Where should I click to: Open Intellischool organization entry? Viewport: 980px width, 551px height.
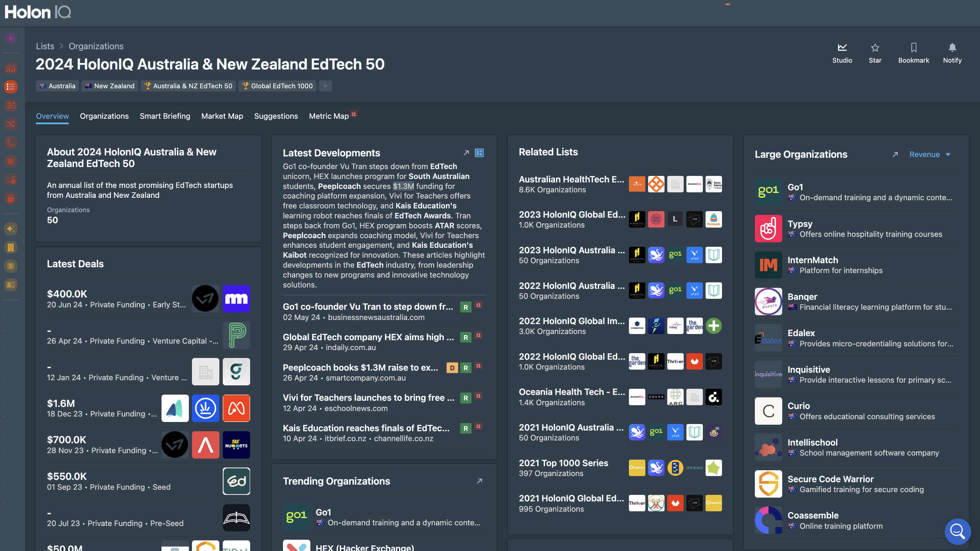[856, 448]
